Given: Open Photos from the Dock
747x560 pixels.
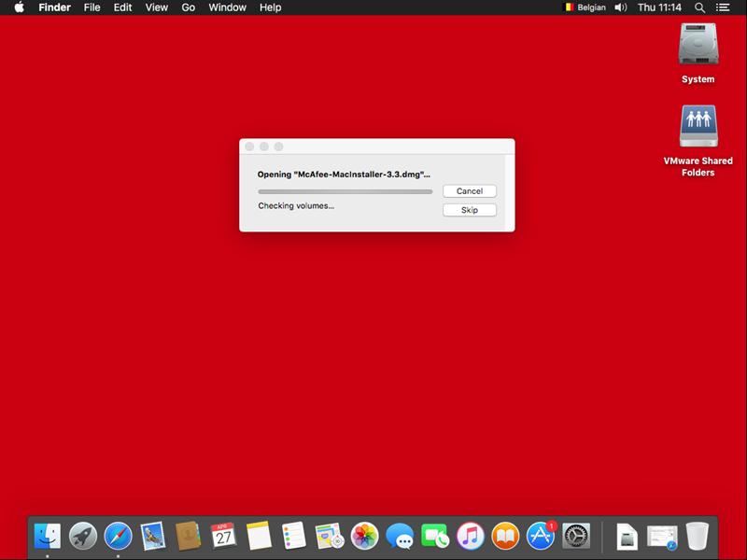Looking at the screenshot, I should click(364, 536).
